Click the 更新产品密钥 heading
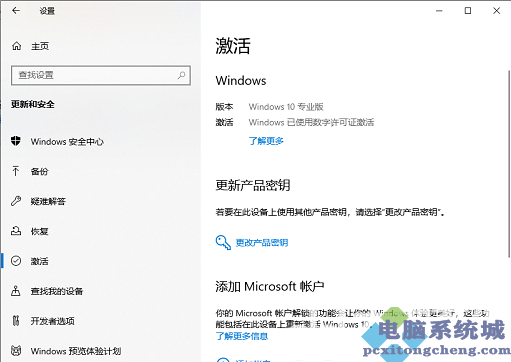 253,185
